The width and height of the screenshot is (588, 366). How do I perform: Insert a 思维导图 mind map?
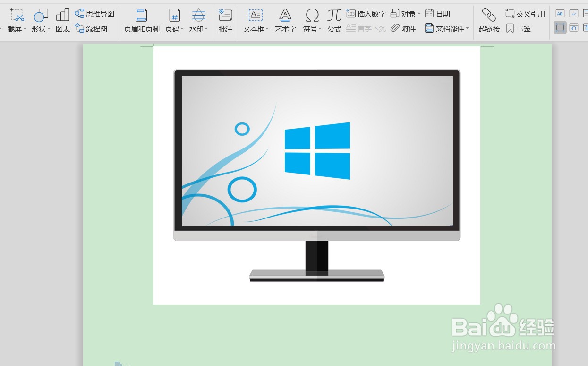pyautogui.click(x=94, y=14)
